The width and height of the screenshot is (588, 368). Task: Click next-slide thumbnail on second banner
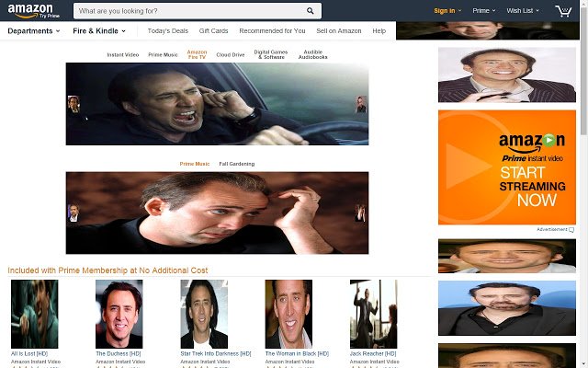click(360, 213)
